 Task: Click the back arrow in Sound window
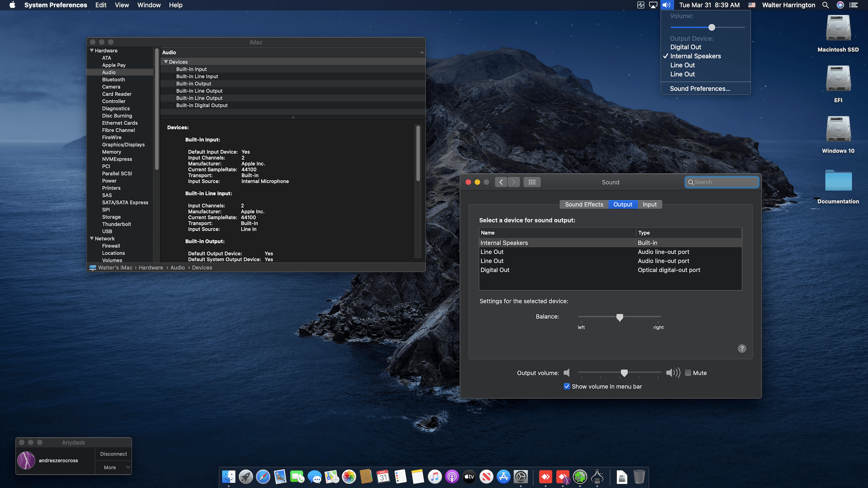pyautogui.click(x=501, y=182)
